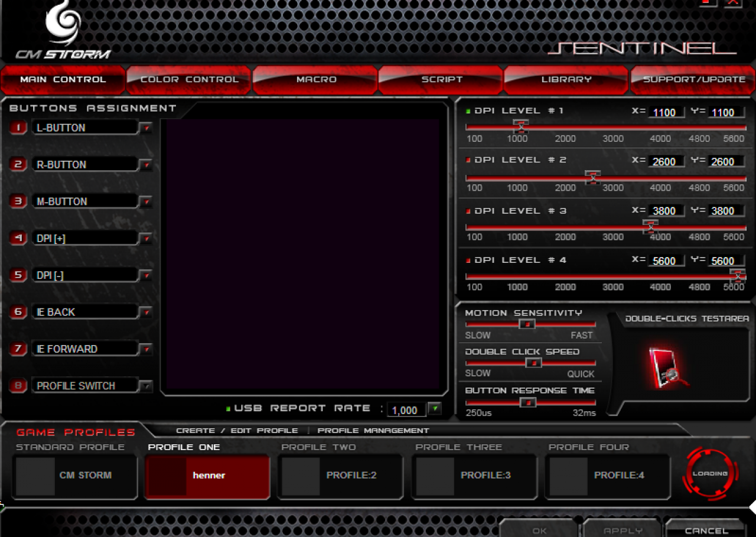Open the DPI [-] assignment dropdown
This screenshot has height=537, width=756.
(146, 275)
